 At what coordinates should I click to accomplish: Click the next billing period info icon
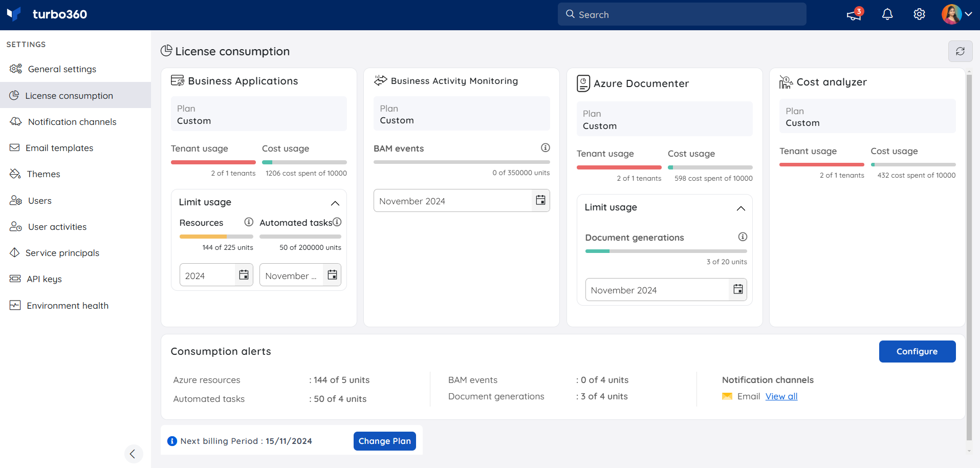coord(172,441)
